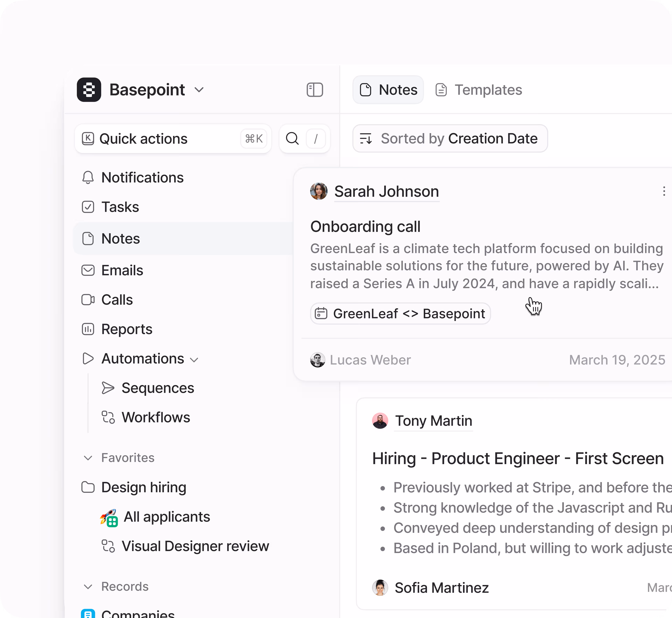Toggle the sidebar collapse icon

(x=314, y=90)
